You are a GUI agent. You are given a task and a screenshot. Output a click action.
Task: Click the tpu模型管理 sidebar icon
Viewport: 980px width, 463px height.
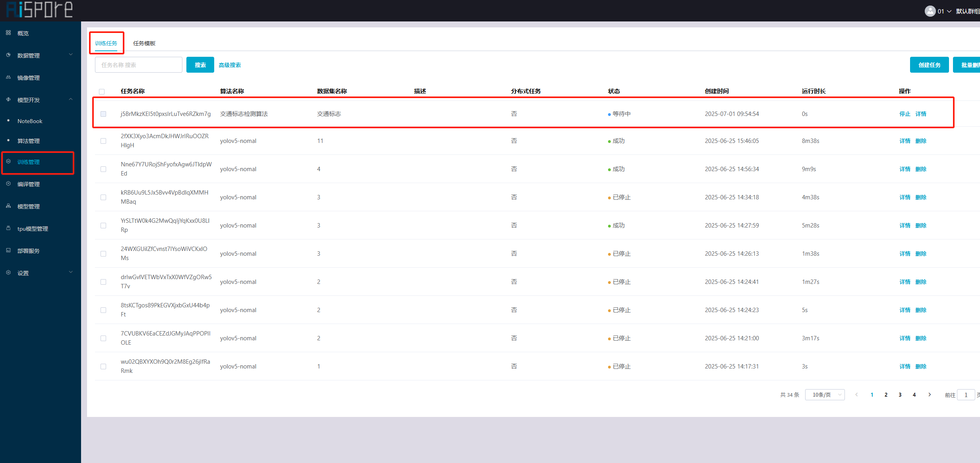tap(8, 228)
